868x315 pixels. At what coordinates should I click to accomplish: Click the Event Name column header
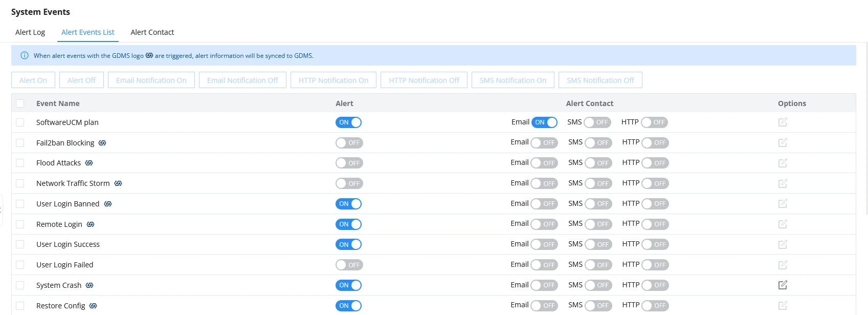pyautogui.click(x=58, y=103)
